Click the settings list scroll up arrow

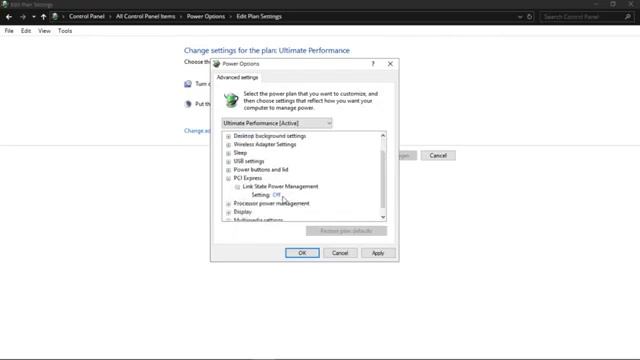click(383, 136)
